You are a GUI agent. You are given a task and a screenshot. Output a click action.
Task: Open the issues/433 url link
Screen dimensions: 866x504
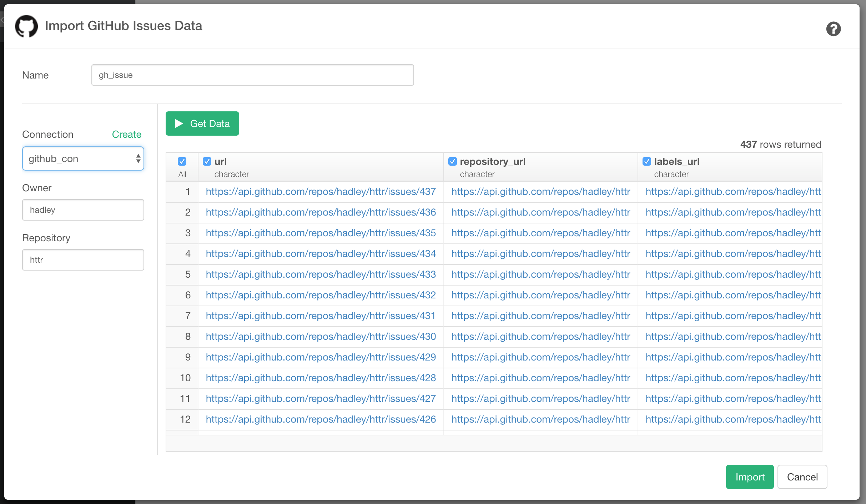point(321,274)
